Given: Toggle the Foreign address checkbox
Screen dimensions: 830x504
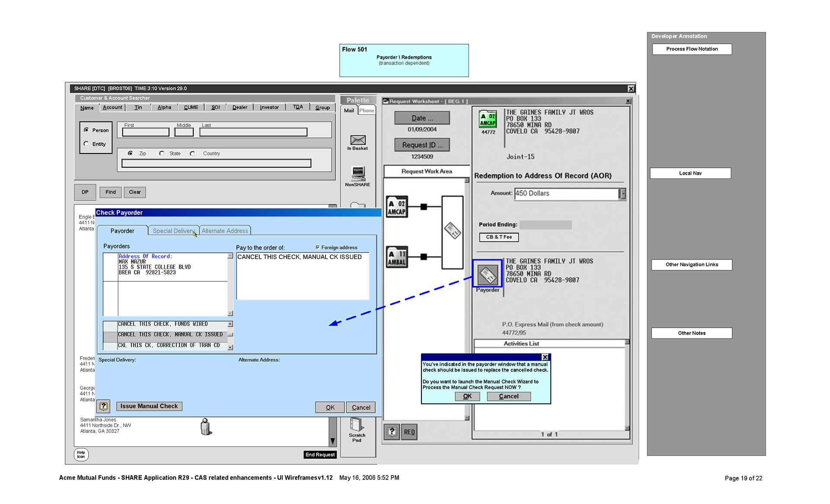Looking at the screenshot, I should [318, 248].
